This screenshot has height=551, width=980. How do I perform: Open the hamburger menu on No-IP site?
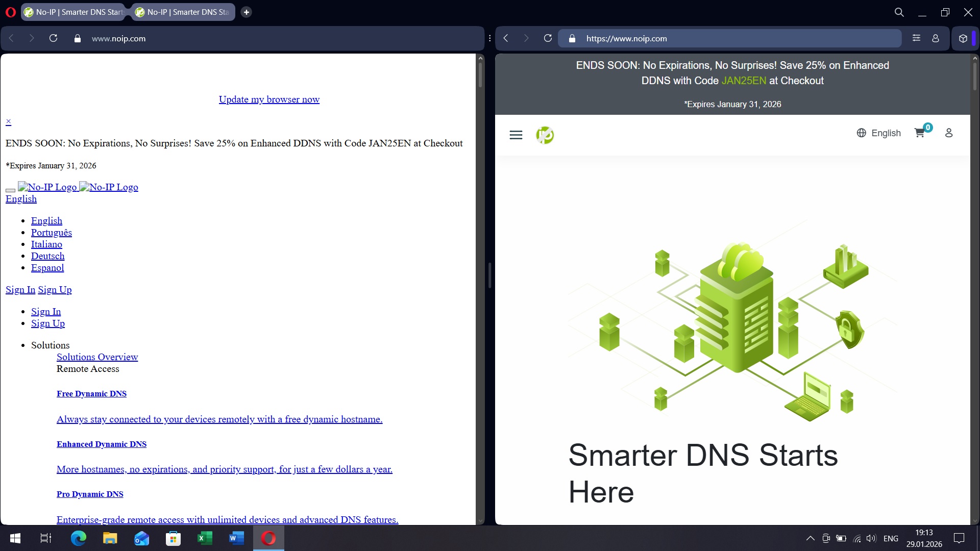(516, 135)
